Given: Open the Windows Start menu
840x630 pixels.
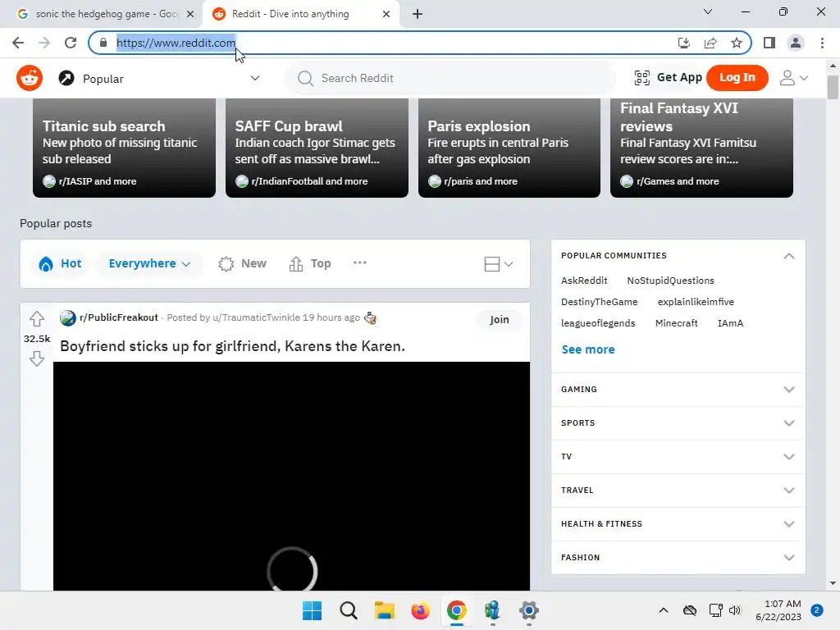Looking at the screenshot, I should 313,610.
